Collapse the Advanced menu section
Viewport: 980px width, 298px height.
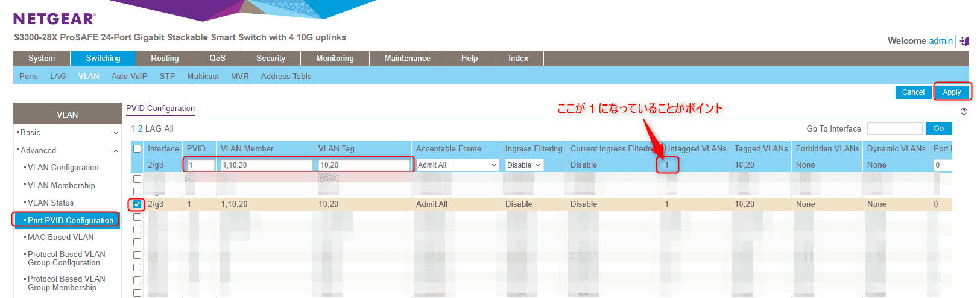click(116, 151)
